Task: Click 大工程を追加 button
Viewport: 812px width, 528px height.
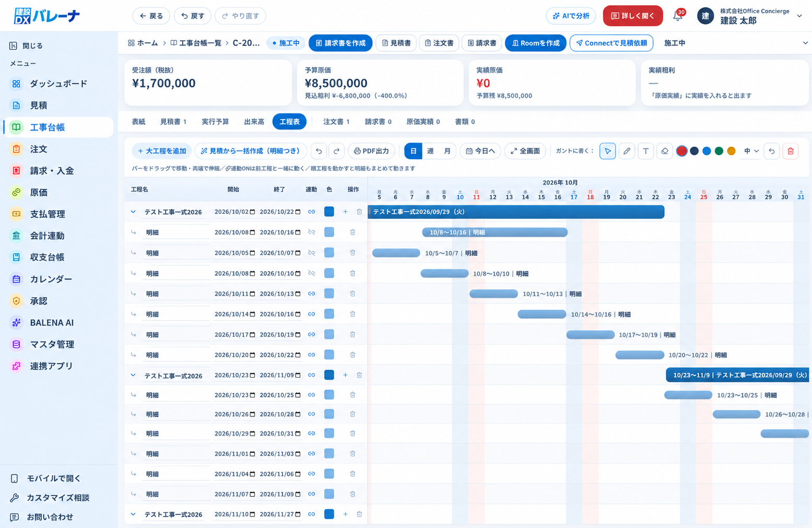Action: [162, 151]
